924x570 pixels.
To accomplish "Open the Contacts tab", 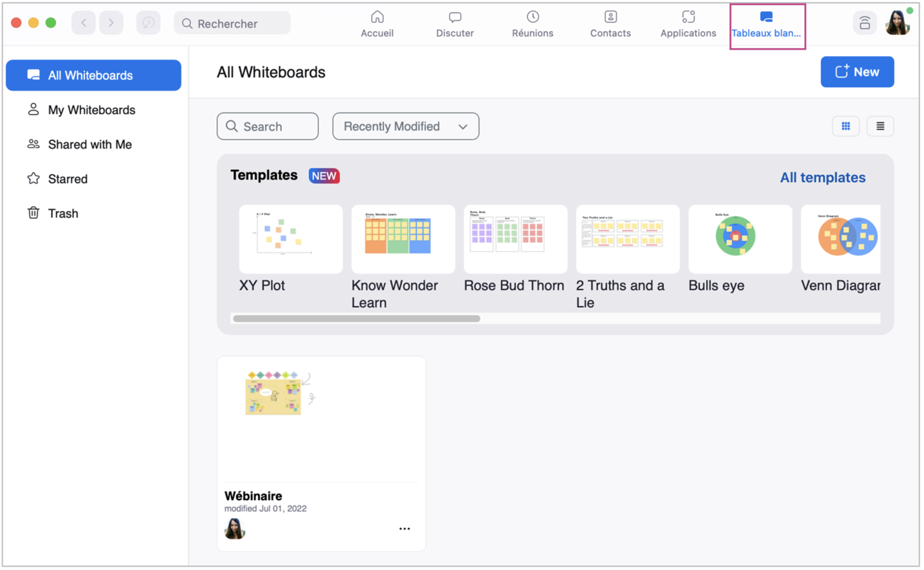I will 610,24.
